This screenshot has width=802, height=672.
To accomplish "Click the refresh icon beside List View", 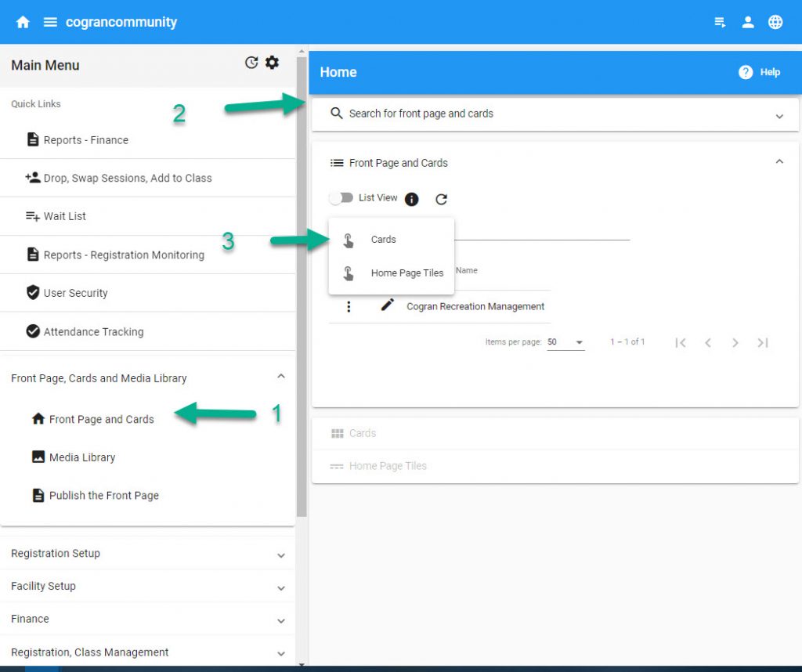I will pyautogui.click(x=441, y=199).
